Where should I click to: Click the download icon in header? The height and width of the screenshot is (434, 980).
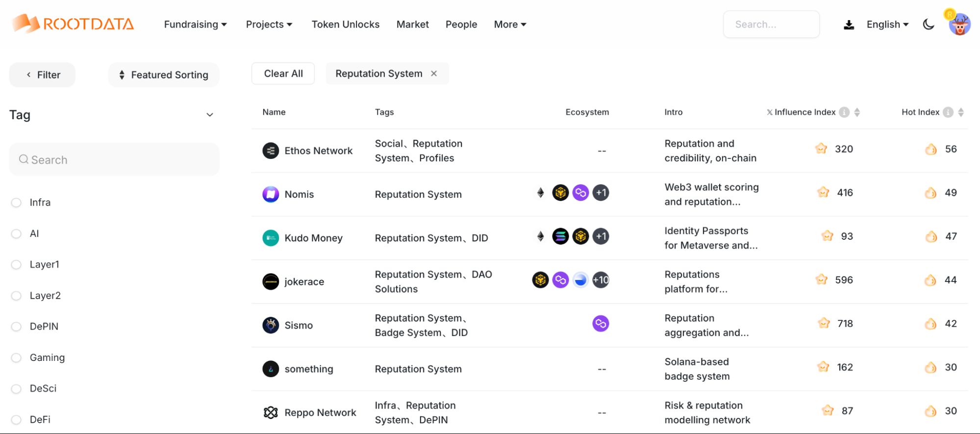(849, 25)
